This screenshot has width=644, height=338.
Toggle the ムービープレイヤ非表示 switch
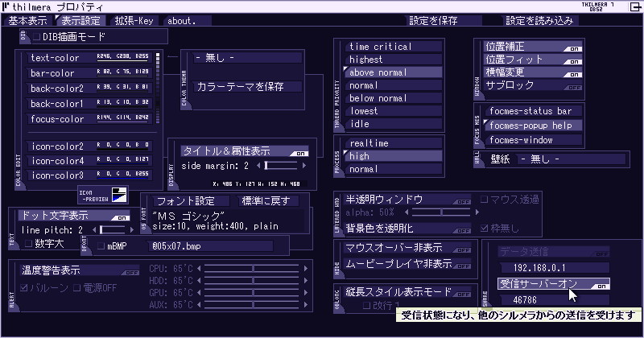[407, 264]
